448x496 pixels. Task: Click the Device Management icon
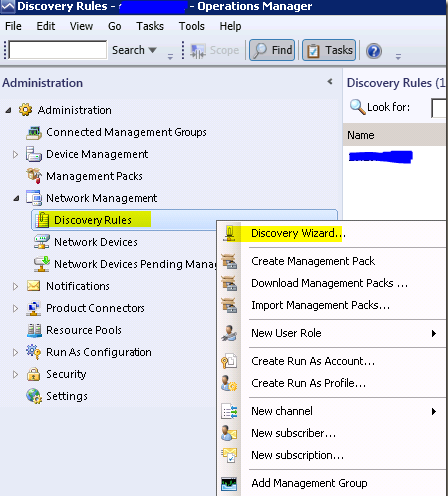pos(34,154)
